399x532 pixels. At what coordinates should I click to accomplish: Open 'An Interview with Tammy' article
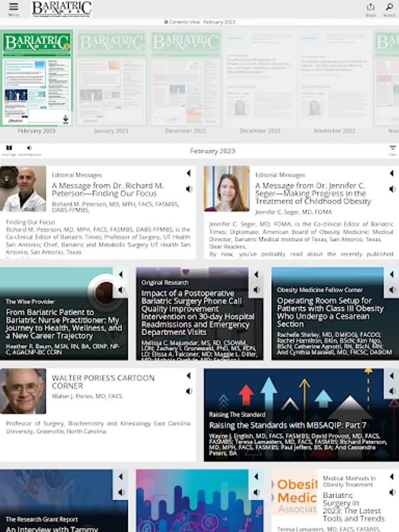51,528
